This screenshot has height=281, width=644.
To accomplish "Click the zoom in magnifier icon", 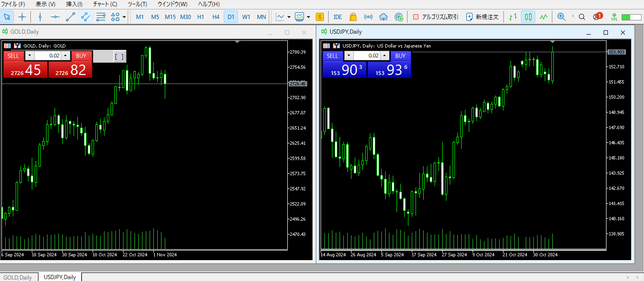I will [561, 17].
